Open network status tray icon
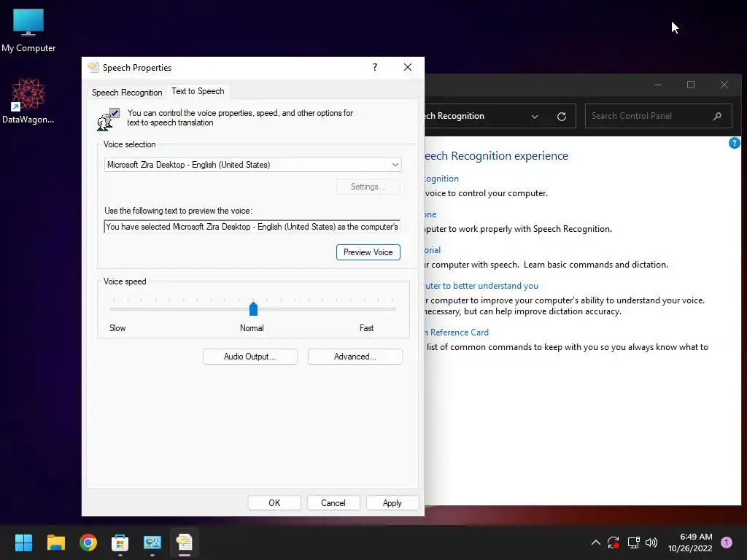This screenshot has height=560, width=747. (633, 542)
